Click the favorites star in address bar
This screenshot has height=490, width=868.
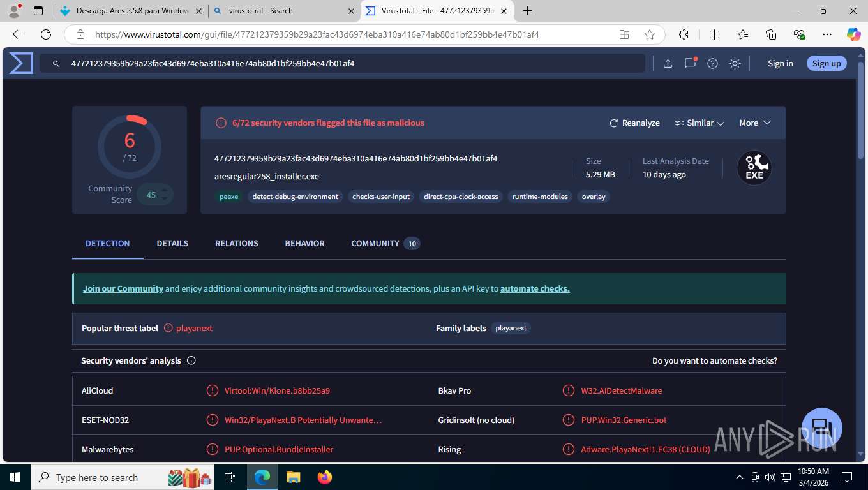pos(650,34)
